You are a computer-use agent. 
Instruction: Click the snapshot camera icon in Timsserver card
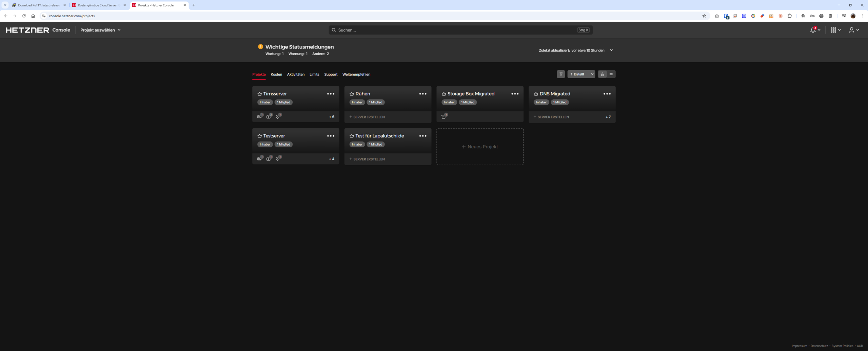coord(269,116)
